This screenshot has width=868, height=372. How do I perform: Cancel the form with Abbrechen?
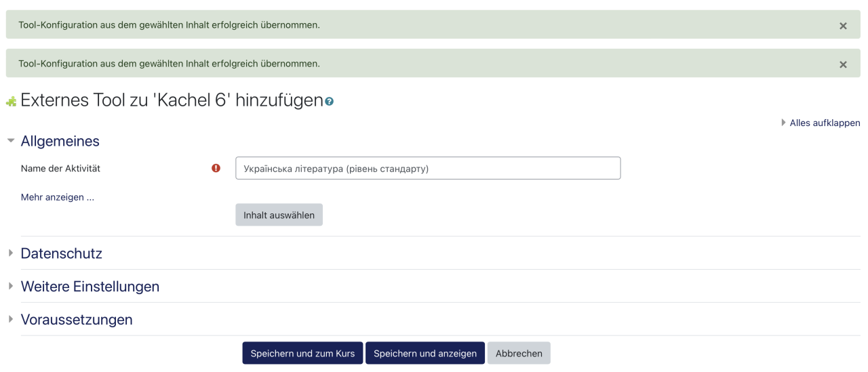coord(519,353)
